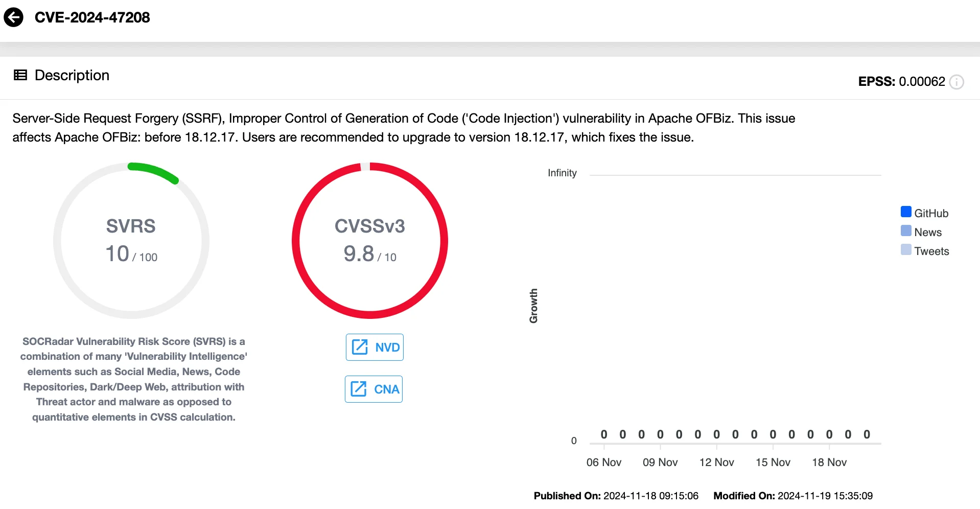This screenshot has height=509, width=980.
Task: Open the NVD external link button
Action: [x=375, y=348]
